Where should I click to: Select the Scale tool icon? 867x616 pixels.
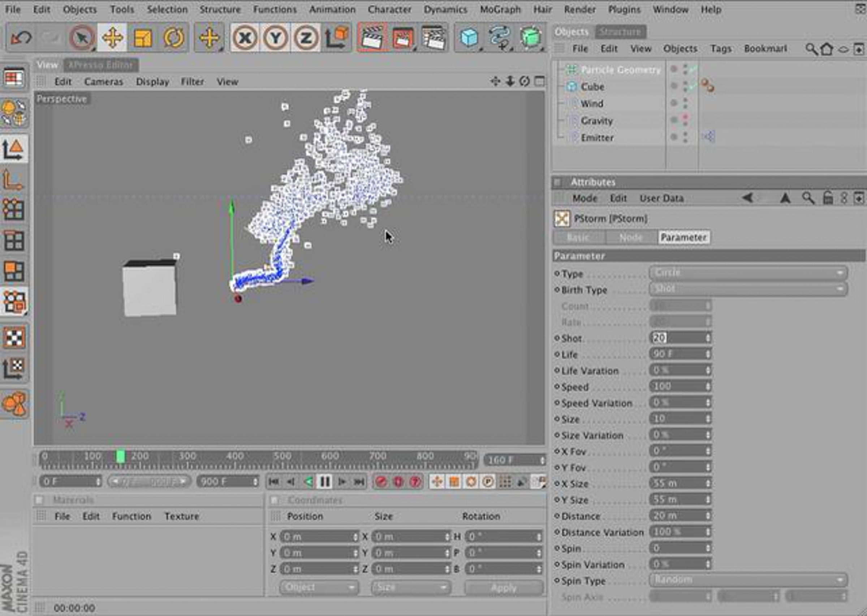coord(143,38)
